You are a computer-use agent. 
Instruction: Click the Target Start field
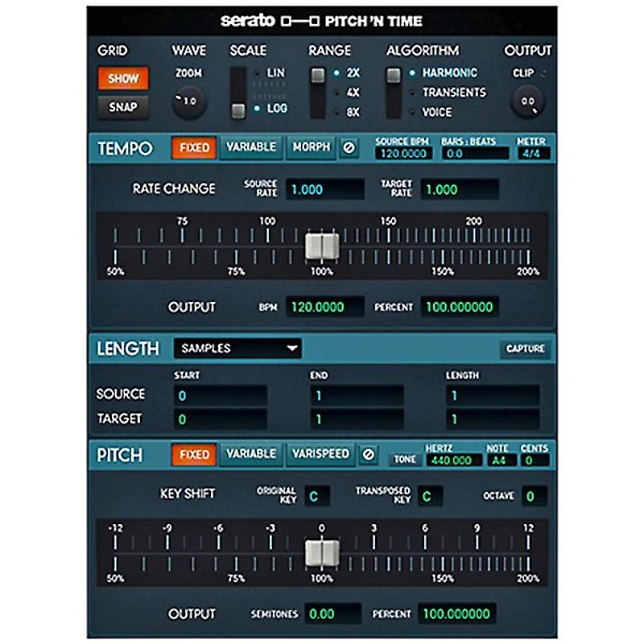click(x=221, y=419)
